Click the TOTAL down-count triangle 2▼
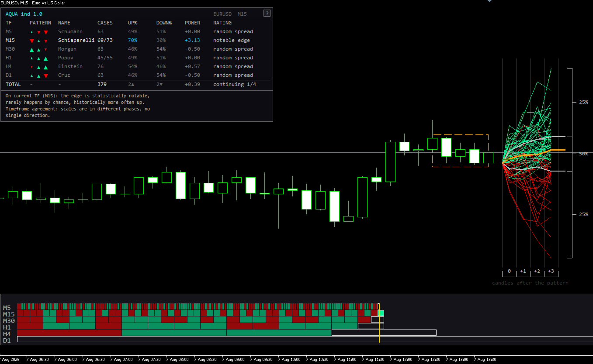593x364 pixels. [160, 84]
